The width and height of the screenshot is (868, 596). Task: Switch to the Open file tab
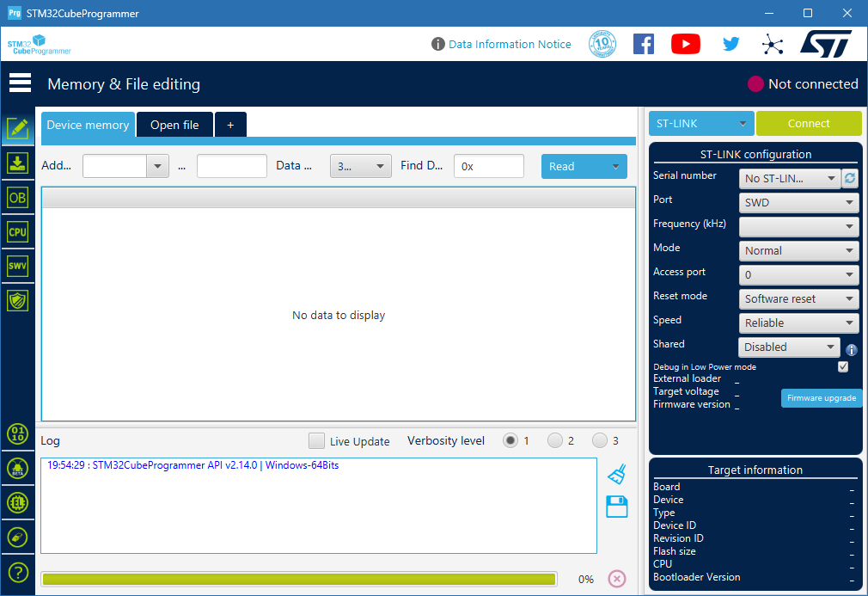[x=174, y=124]
